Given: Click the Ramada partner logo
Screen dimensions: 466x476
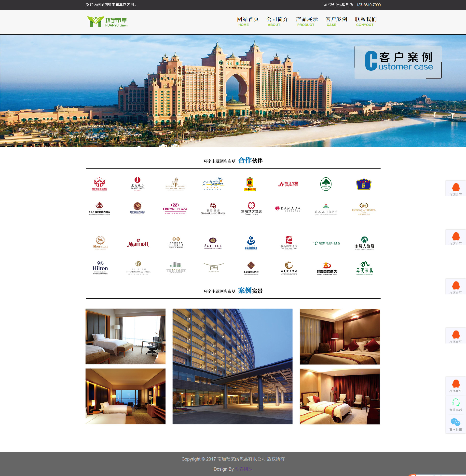Looking at the screenshot, I should pyautogui.click(x=288, y=209).
